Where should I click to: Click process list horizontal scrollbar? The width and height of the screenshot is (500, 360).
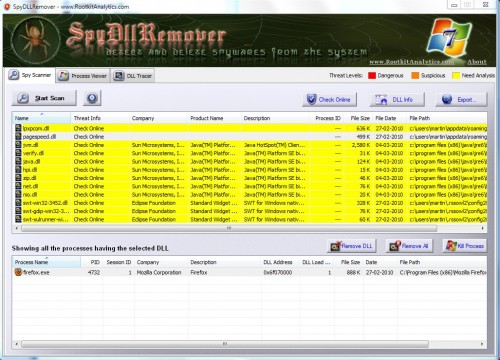pos(225,344)
